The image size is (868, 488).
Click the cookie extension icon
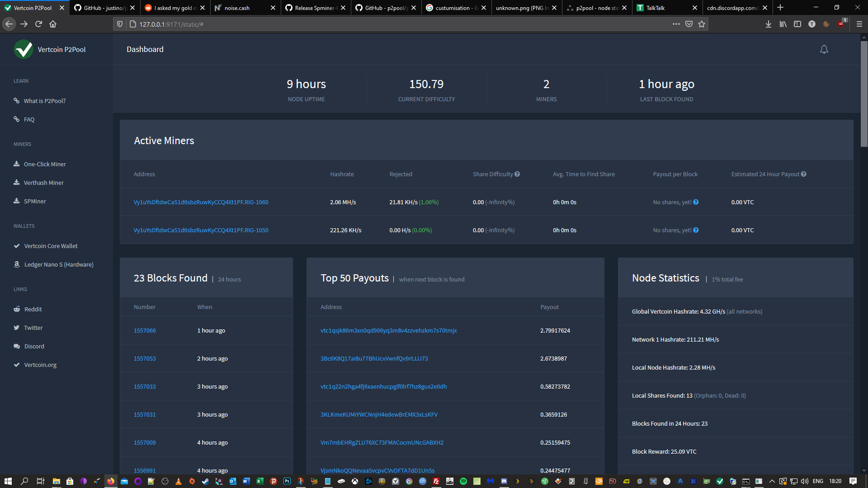(826, 24)
